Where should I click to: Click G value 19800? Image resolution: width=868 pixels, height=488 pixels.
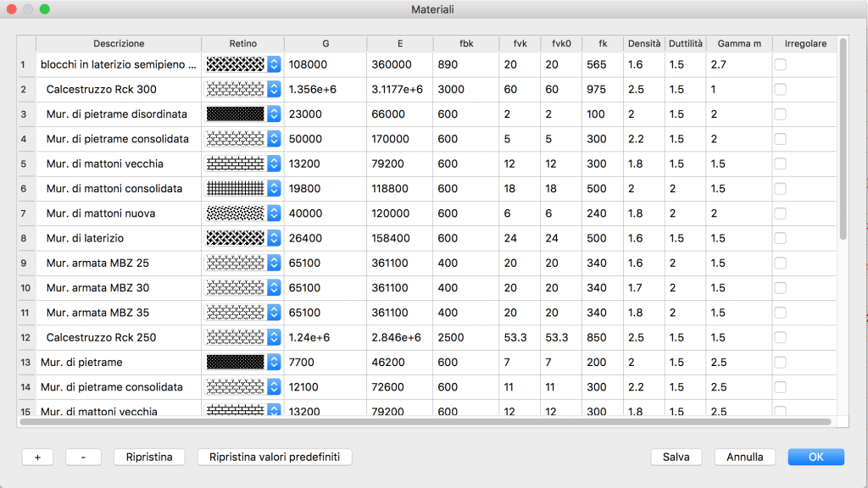coord(304,189)
